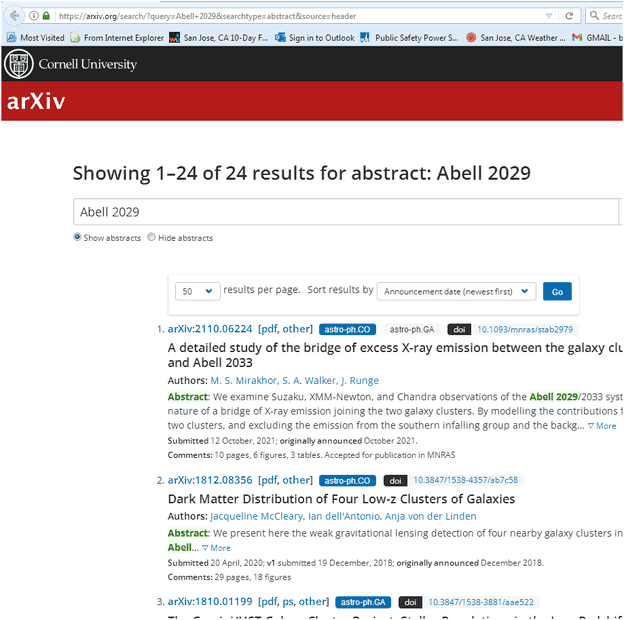Click author Anja von der Linden
624x620 pixels.
pyautogui.click(x=431, y=516)
